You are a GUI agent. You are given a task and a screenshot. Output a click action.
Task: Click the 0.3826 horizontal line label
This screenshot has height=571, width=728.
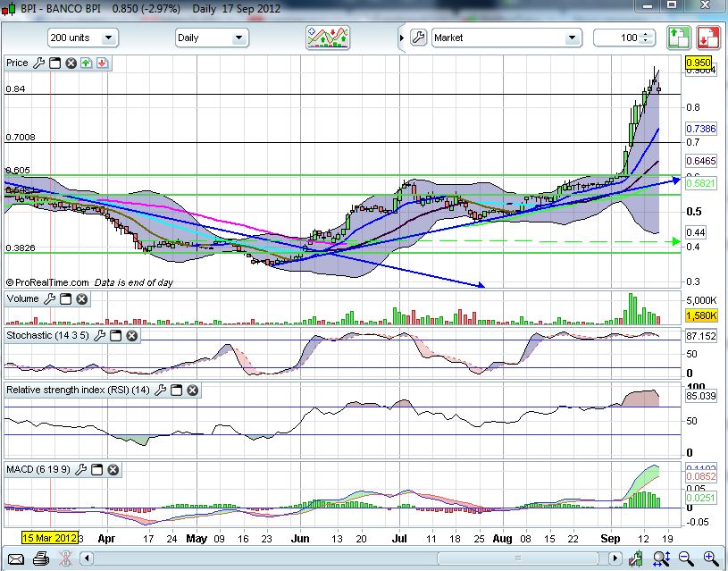coord(20,248)
